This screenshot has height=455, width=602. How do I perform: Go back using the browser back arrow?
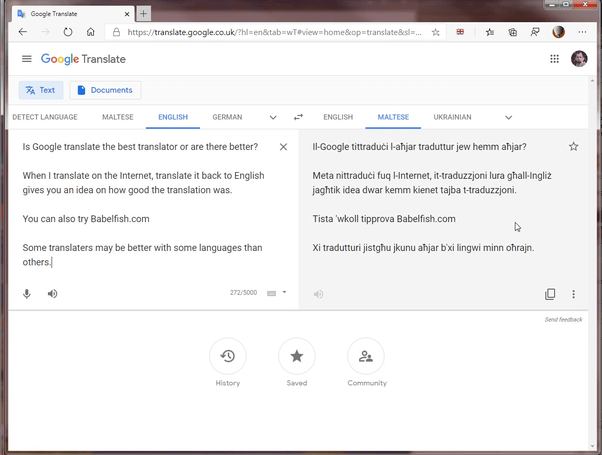tap(23, 32)
